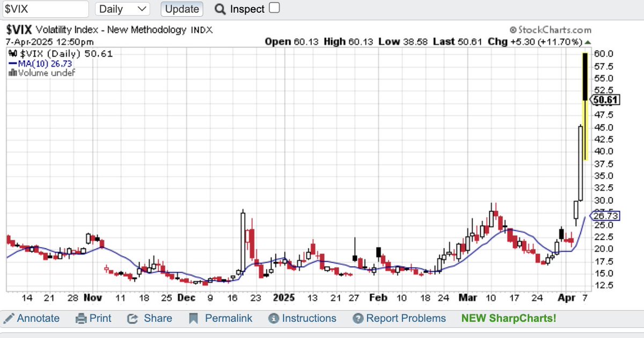The image size is (644, 338).
Task: Click the $VIX (Daily) 50.61 legend entry
Action: 66,54
